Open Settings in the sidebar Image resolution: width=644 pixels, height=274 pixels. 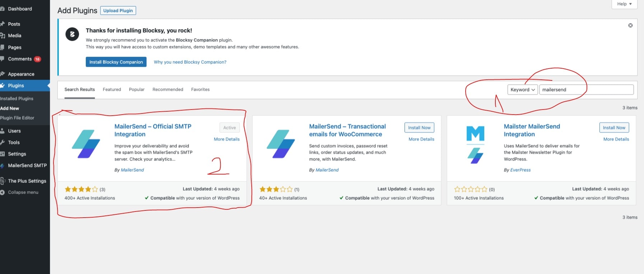click(x=17, y=154)
